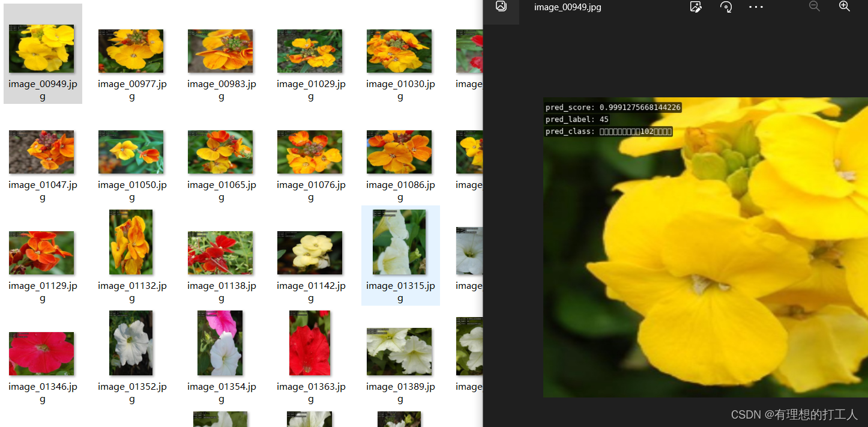Screen dimensions: 868x427
Task: Click the pred_class text overlay
Action: (x=609, y=132)
